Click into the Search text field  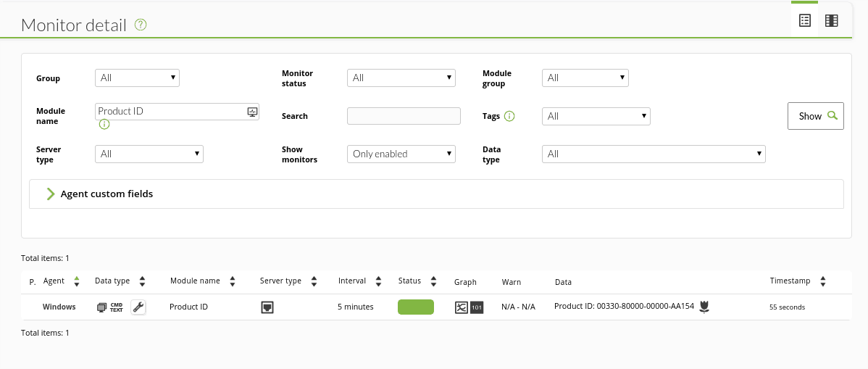pos(404,116)
